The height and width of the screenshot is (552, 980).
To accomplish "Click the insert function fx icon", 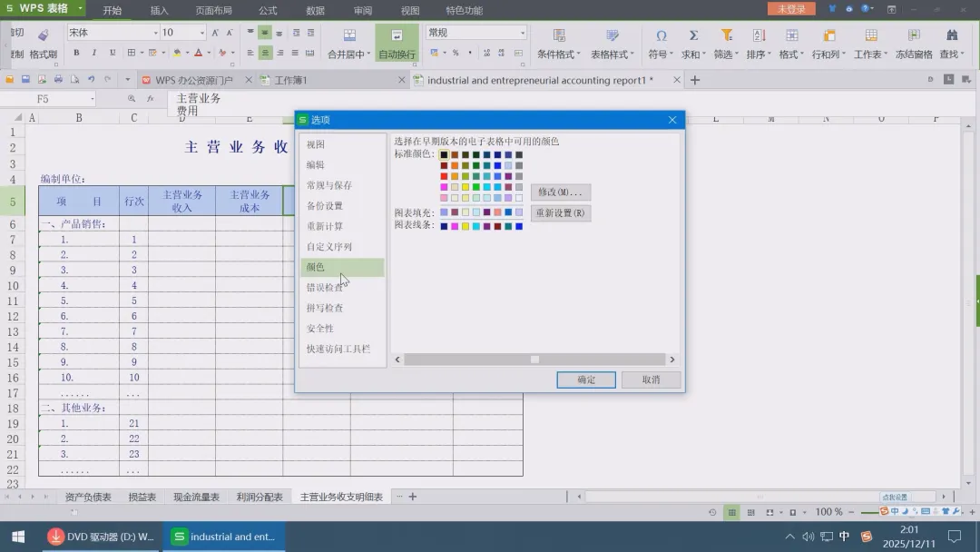I will 150,99.
